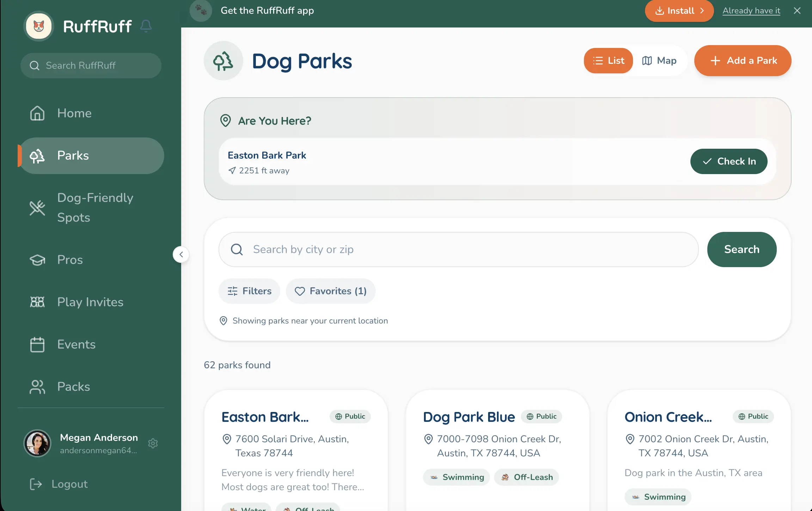The width and height of the screenshot is (812, 511).
Task: Select List view toggle
Action: (x=608, y=61)
